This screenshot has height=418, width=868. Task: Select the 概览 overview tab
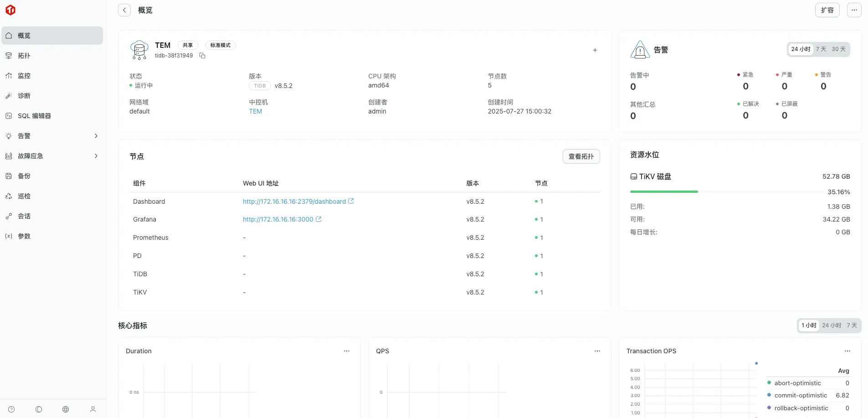24,35
